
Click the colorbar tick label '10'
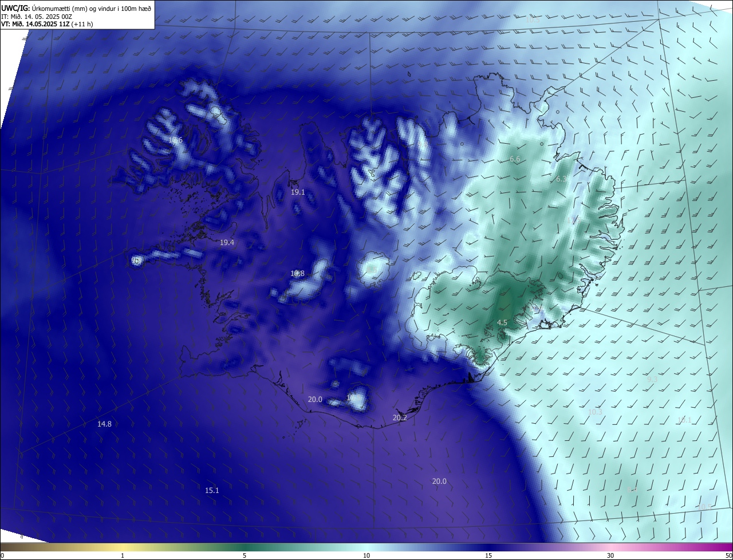[366, 555]
